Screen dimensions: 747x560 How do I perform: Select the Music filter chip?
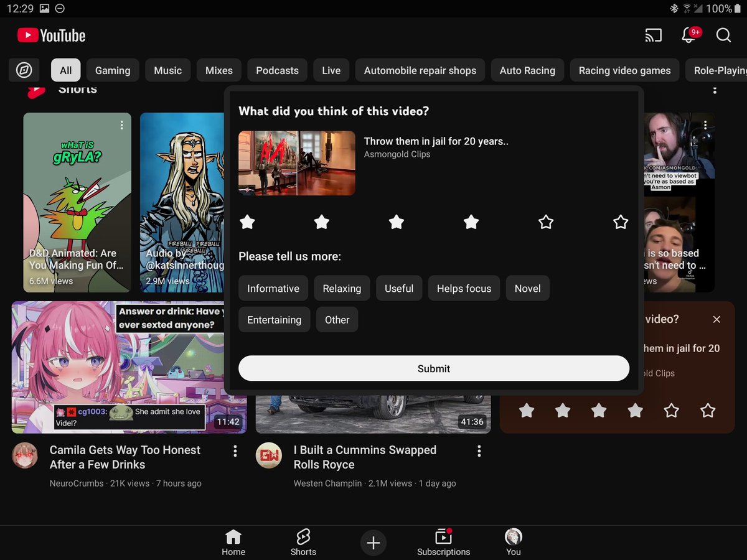click(168, 70)
